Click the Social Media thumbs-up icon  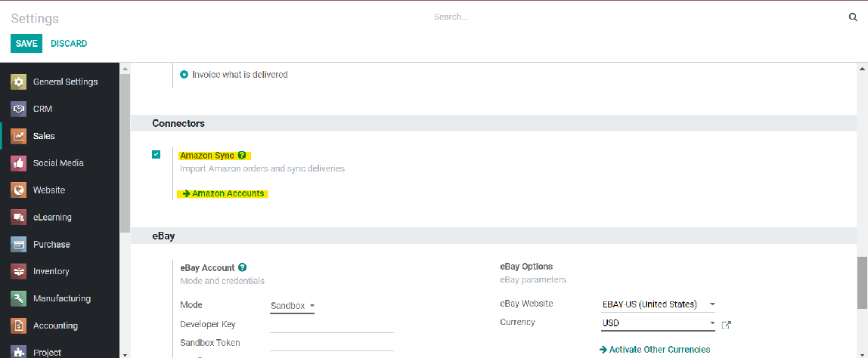[18, 163]
